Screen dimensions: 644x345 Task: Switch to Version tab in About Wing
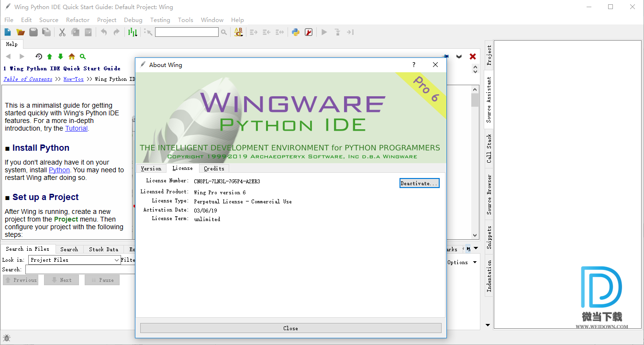point(151,168)
